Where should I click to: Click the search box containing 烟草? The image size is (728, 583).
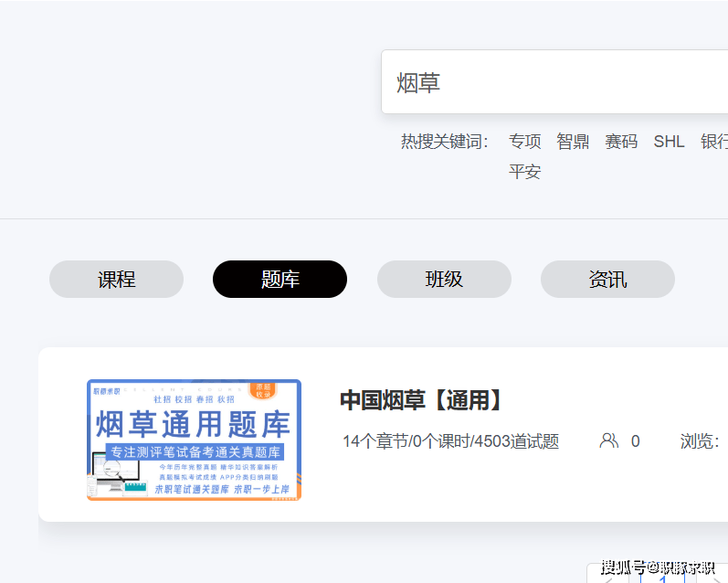pos(554,81)
